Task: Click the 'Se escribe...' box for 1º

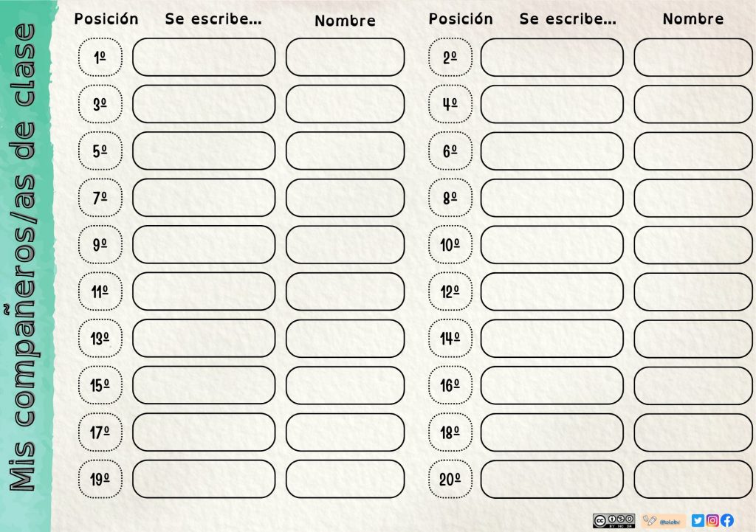Action: point(204,58)
